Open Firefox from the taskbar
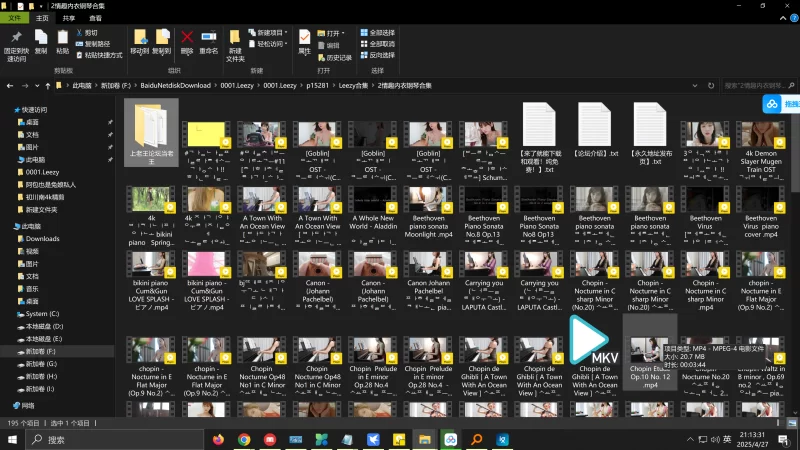The width and height of the screenshot is (800, 450). (217, 439)
